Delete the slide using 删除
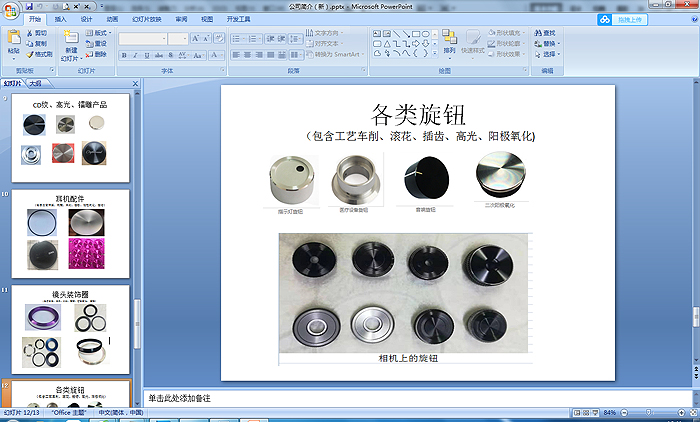Screen dimensions: 700x422 click(x=100, y=54)
